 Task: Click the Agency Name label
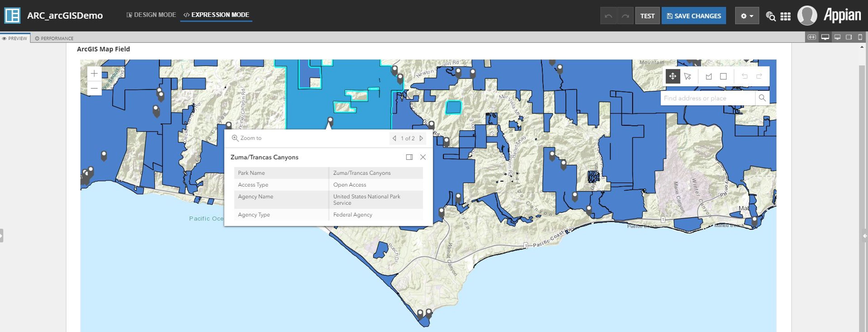[255, 196]
